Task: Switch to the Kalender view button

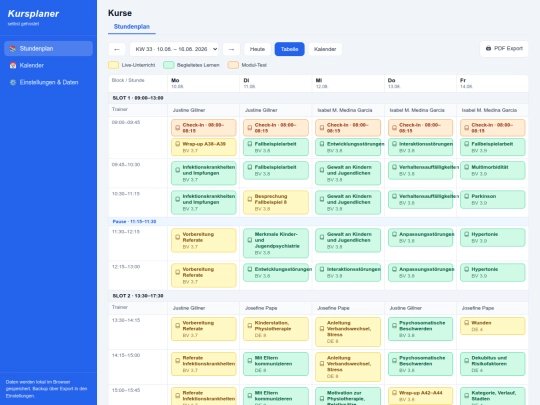Action: [x=325, y=49]
